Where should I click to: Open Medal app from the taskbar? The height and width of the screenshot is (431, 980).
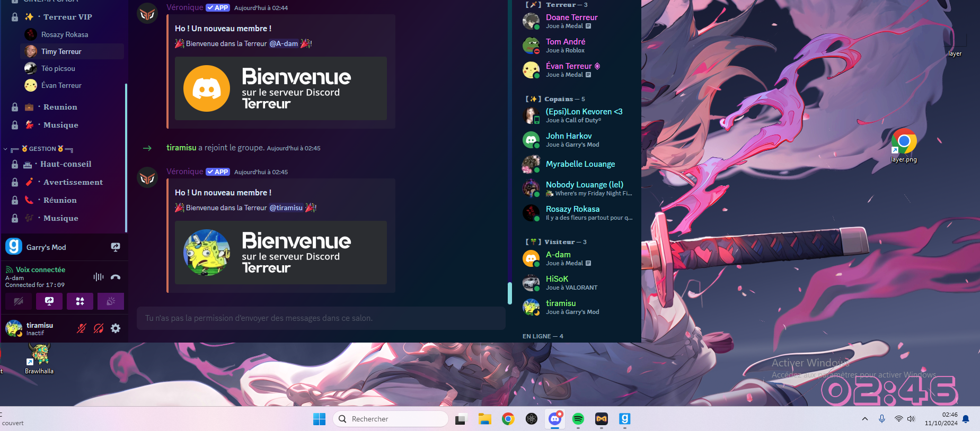click(x=602, y=419)
